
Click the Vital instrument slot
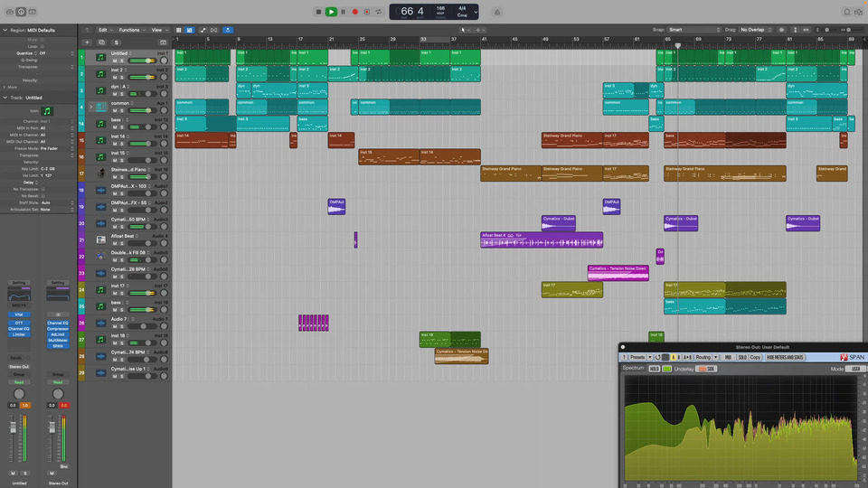click(19, 314)
